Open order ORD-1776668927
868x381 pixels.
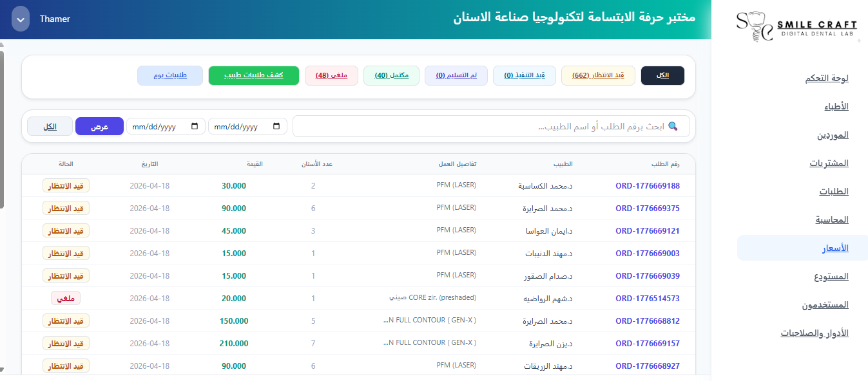coord(648,366)
